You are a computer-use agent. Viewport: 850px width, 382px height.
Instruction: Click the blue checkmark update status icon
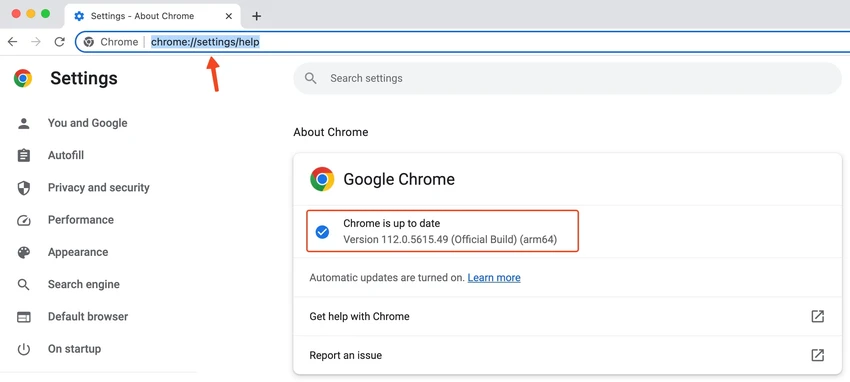click(x=322, y=232)
